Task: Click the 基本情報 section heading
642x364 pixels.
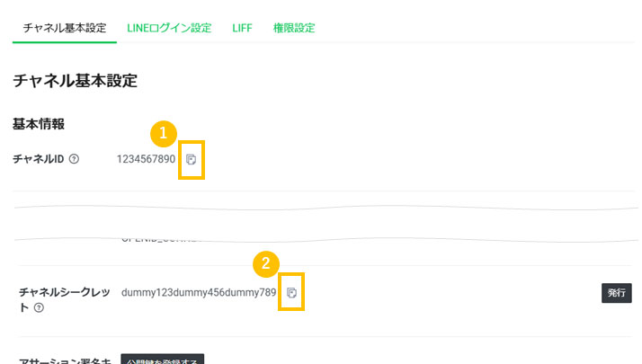Action: point(39,123)
